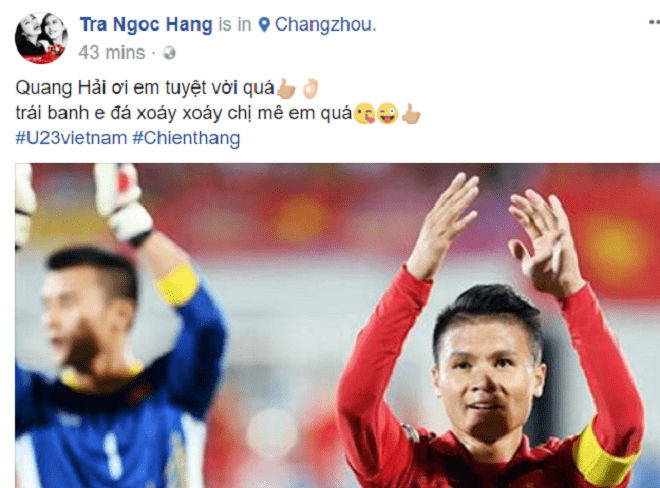This screenshot has width=660, height=488.
Task: Open Tra Ngoc Hang's profile picture
Action: click(41, 38)
